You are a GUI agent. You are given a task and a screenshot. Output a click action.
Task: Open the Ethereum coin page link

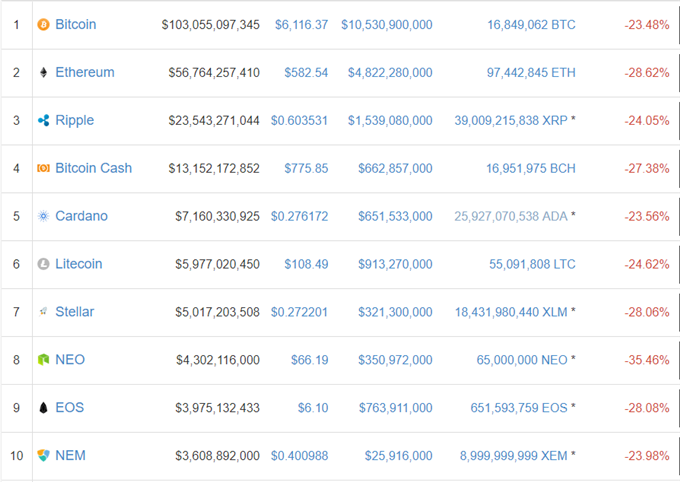click(85, 72)
